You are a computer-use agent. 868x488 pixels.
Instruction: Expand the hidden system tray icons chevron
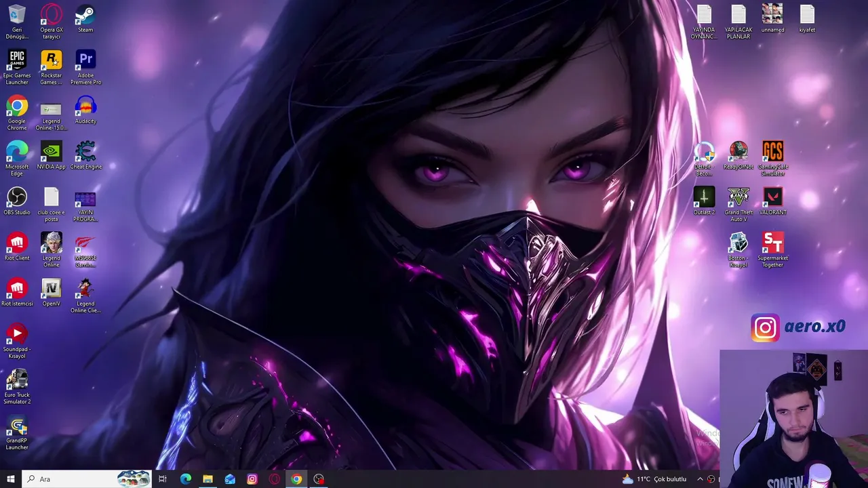click(x=700, y=479)
